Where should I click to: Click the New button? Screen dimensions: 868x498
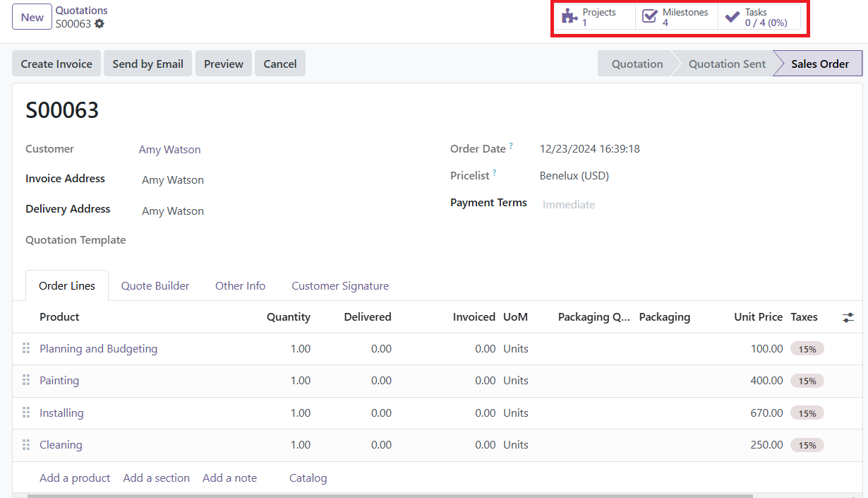point(32,18)
